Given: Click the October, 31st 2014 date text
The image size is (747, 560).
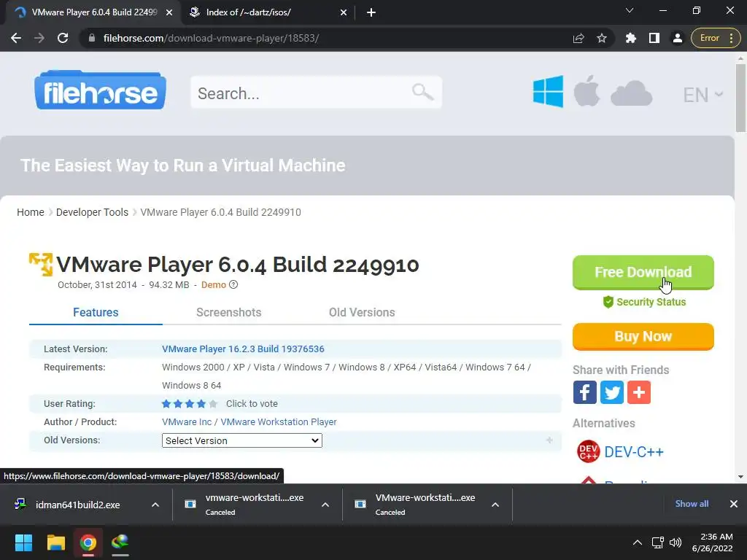Looking at the screenshot, I should tap(97, 285).
